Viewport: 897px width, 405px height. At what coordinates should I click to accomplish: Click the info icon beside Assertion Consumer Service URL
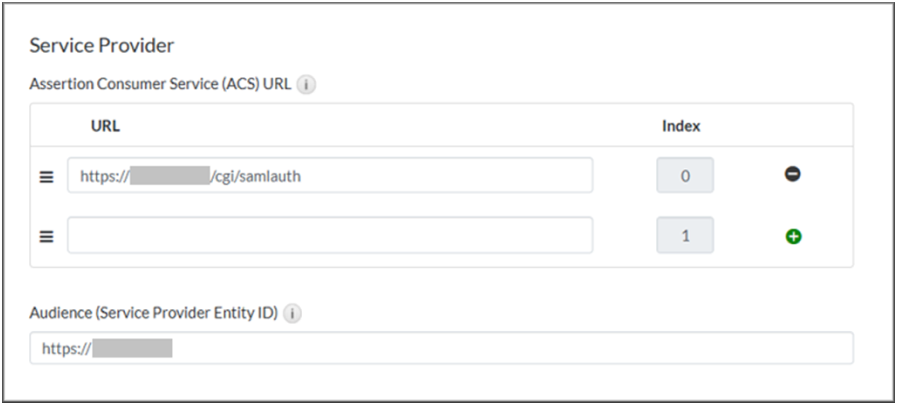point(307,85)
